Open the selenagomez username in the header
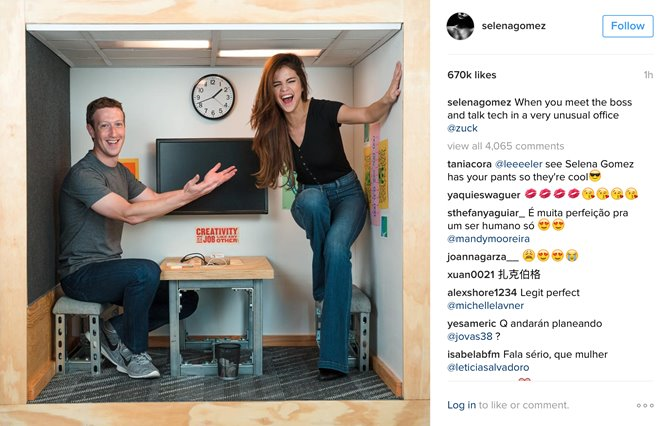660x426 pixels. [x=514, y=26]
